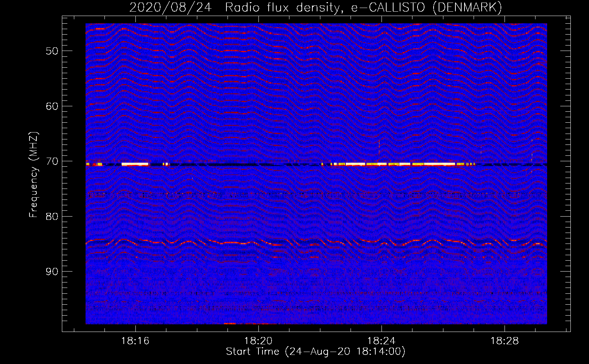
Task: Click the 50 frequency tick label
Action: (x=52, y=51)
